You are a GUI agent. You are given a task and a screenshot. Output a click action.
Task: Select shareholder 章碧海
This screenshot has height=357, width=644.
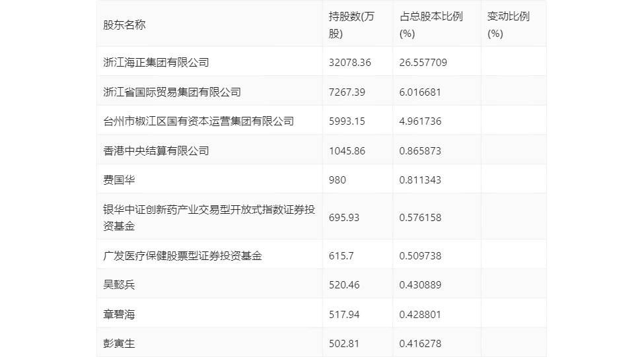click(119, 314)
